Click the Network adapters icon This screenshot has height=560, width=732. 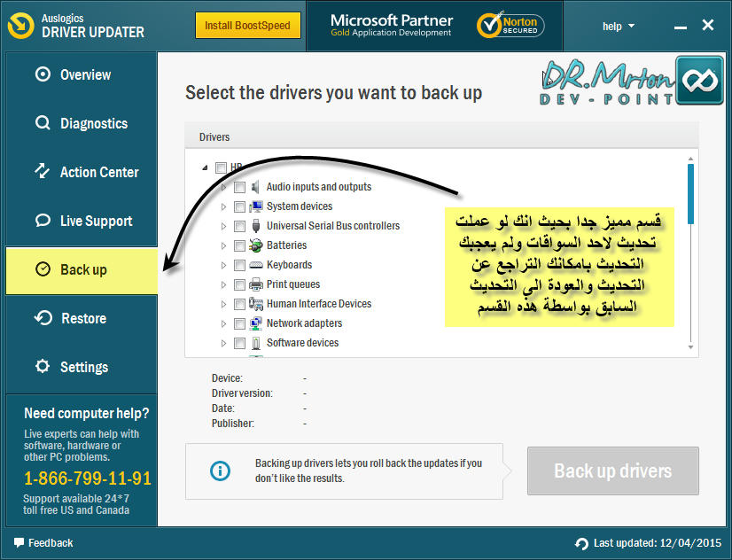coord(256,323)
